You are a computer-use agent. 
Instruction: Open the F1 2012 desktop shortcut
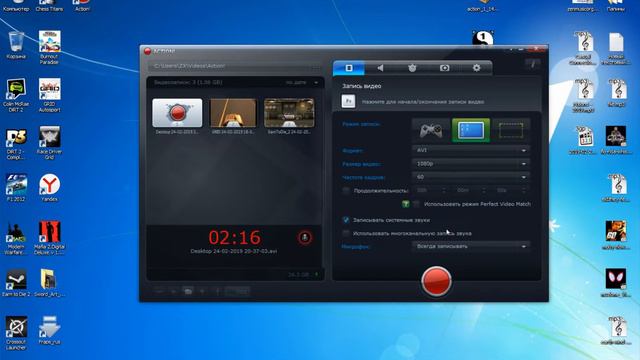[16, 188]
